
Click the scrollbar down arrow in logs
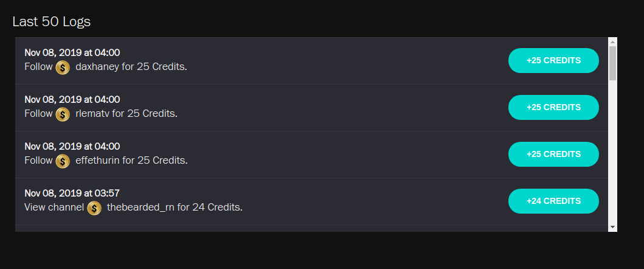[x=612, y=227]
